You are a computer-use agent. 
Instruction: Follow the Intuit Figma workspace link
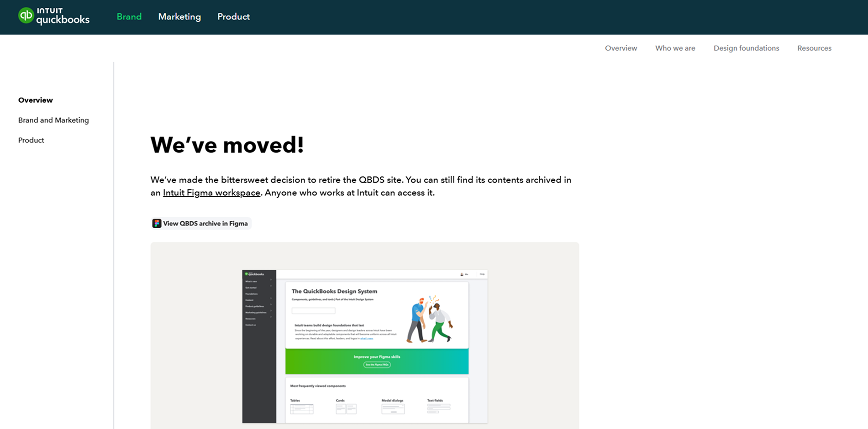(211, 193)
